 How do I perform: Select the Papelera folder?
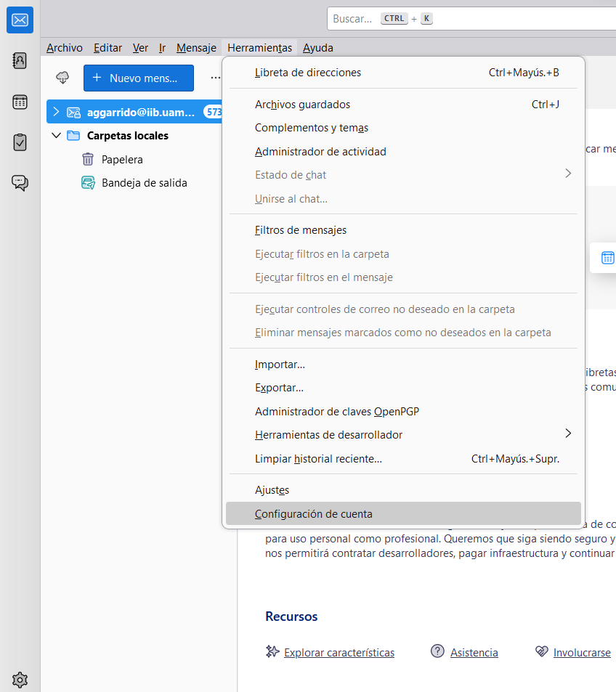[x=122, y=160]
